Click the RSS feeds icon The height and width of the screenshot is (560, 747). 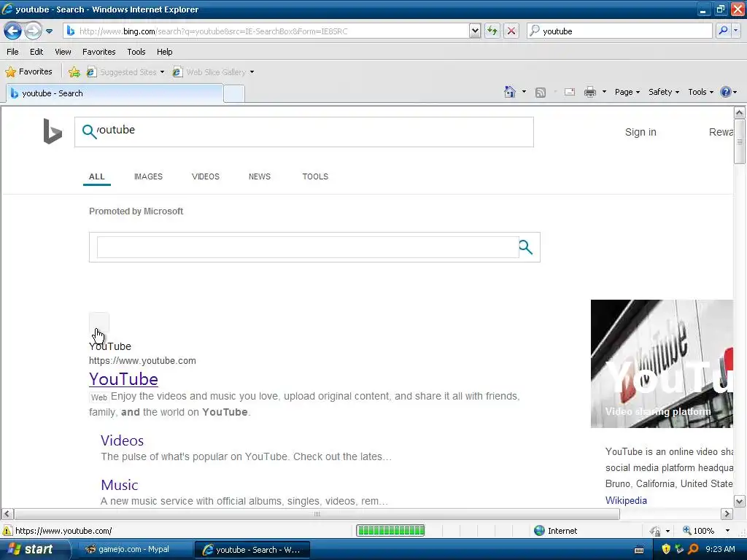(x=541, y=93)
